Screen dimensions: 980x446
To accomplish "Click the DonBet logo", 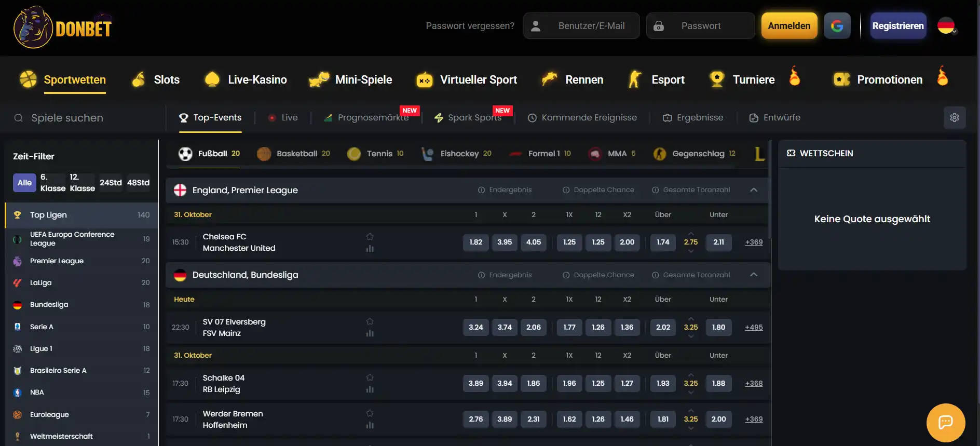I will [63, 27].
